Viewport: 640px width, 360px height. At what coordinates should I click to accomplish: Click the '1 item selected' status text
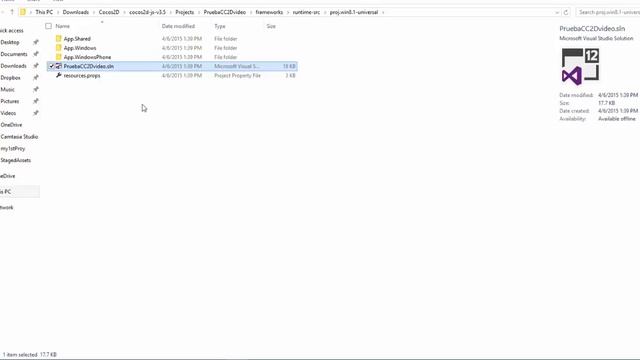[20, 355]
